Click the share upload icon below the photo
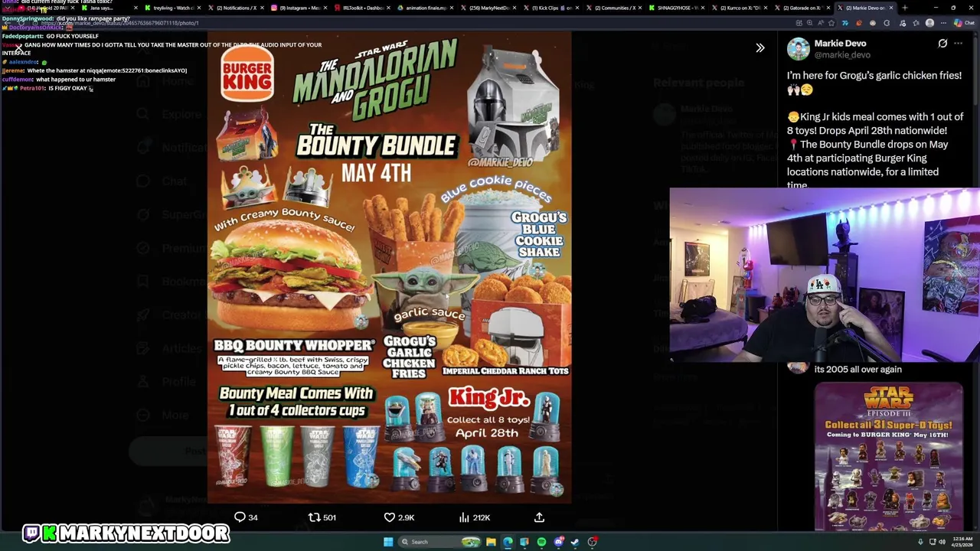 pos(539,517)
